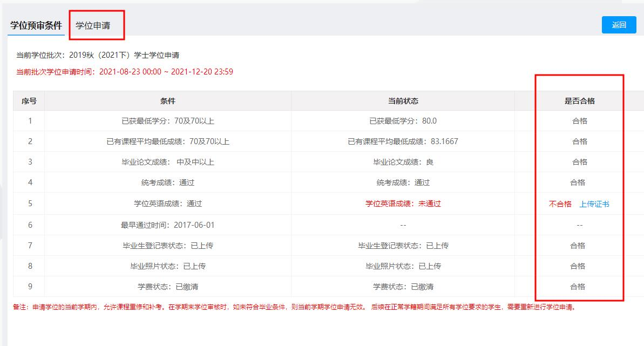644x346 pixels.
Task: Click the 序号 column header
Action: [29, 101]
